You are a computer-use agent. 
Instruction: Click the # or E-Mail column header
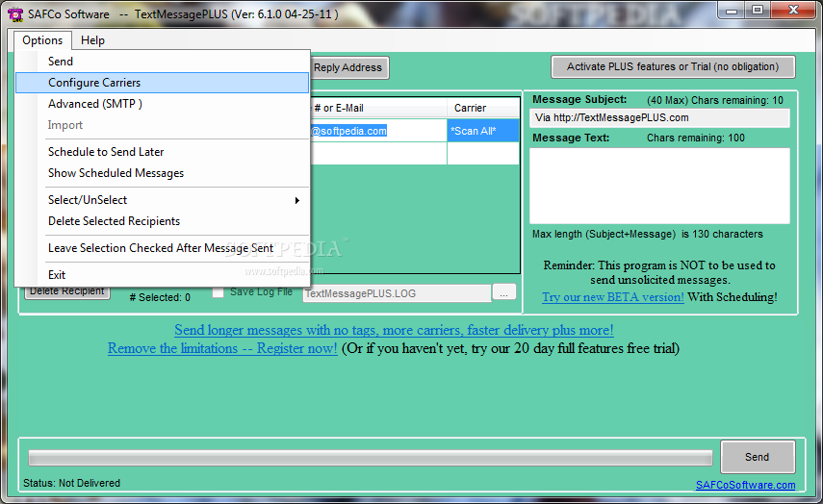pyautogui.click(x=378, y=108)
